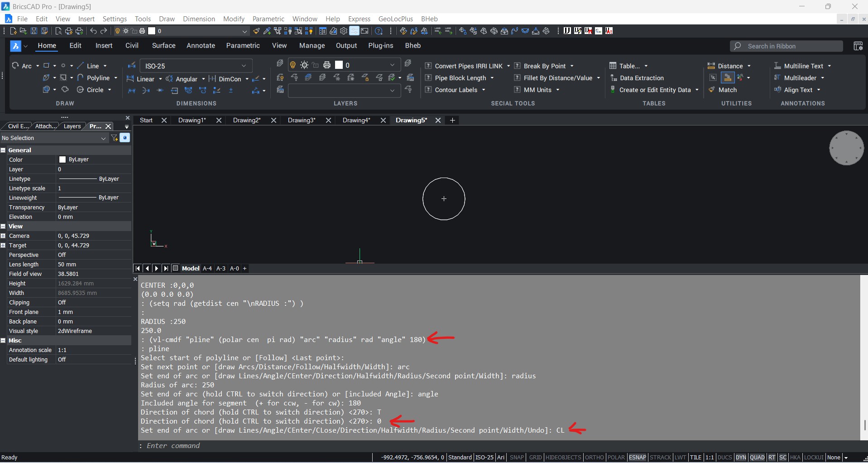Turn off ESNAP in status bar
This screenshot has height=463, width=868.
[637, 458]
